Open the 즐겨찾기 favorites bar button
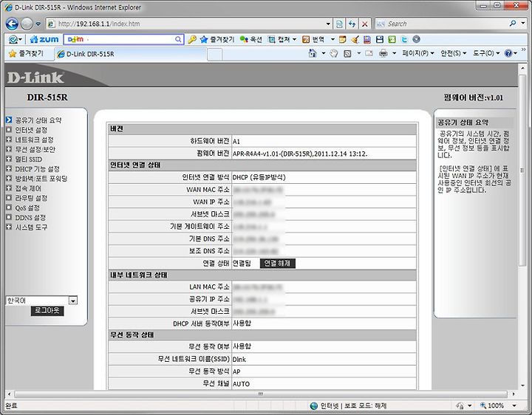This screenshot has height=415, width=532. (x=27, y=54)
